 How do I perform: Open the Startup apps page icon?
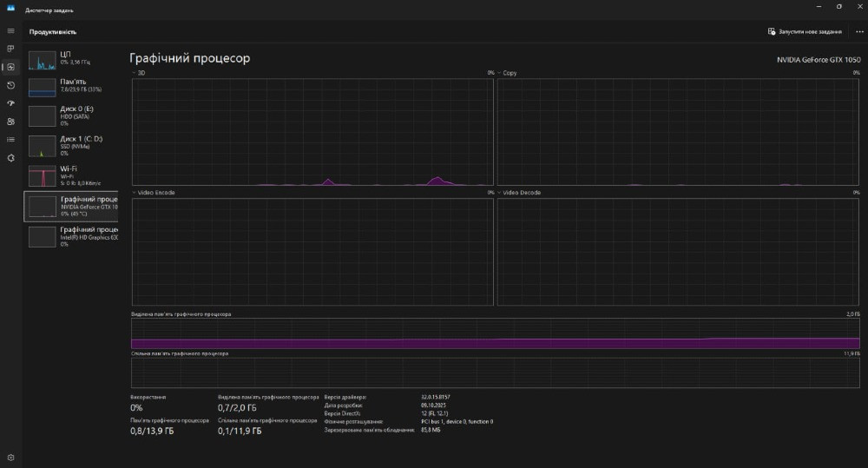10,103
